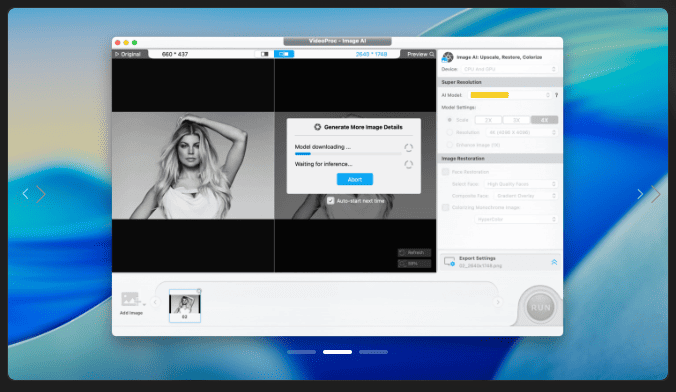Choose the 4X scale option
Screen dimensions: 676x392
pos(544,120)
